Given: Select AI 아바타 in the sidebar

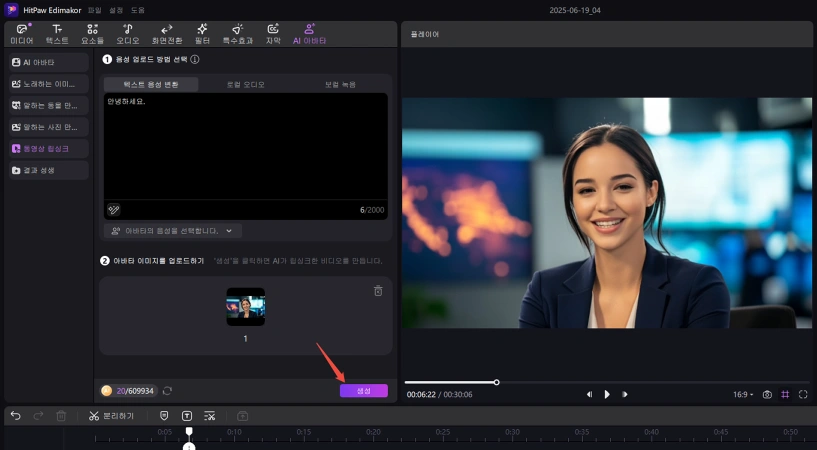Looking at the screenshot, I should tap(49, 62).
